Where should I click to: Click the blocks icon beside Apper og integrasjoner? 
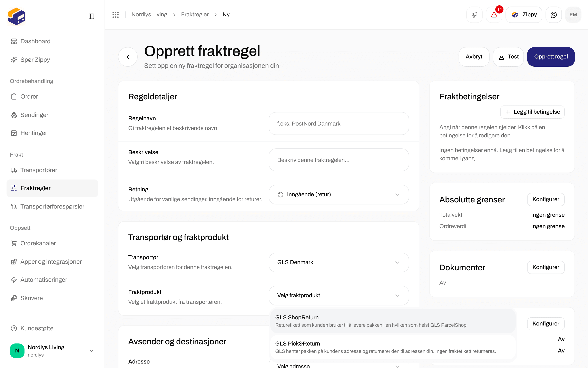[14, 262]
